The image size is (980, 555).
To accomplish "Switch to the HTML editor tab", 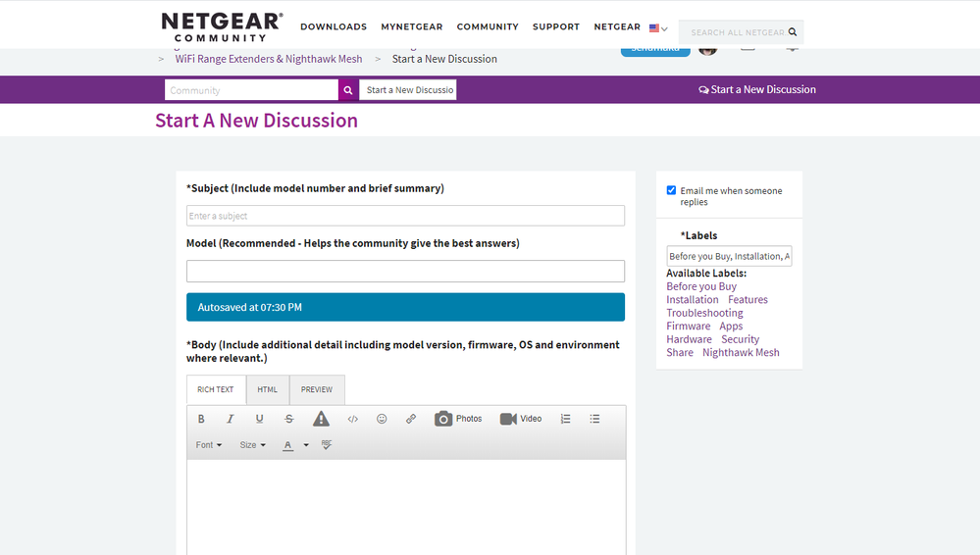I will [x=267, y=389].
